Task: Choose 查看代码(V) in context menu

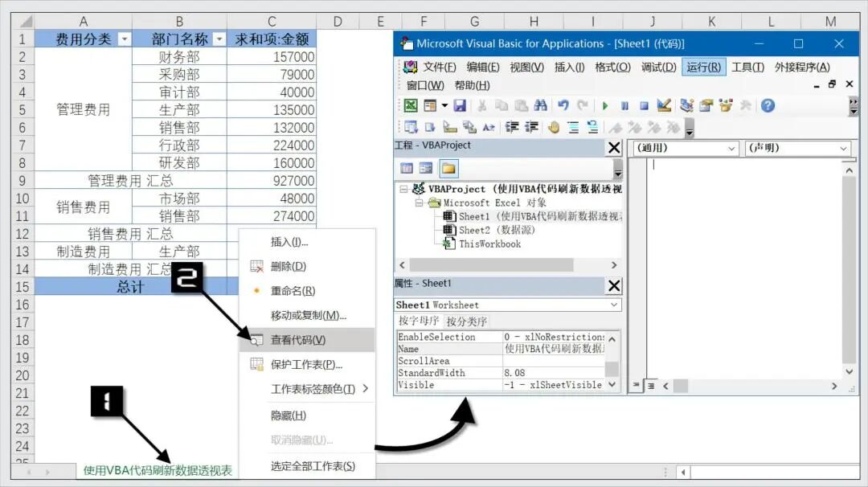Action: pos(307,340)
